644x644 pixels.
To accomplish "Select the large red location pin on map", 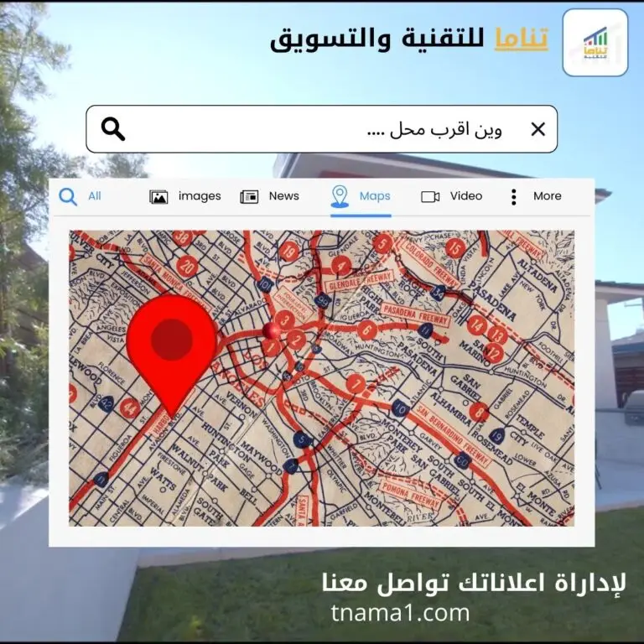I will pos(172,344).
